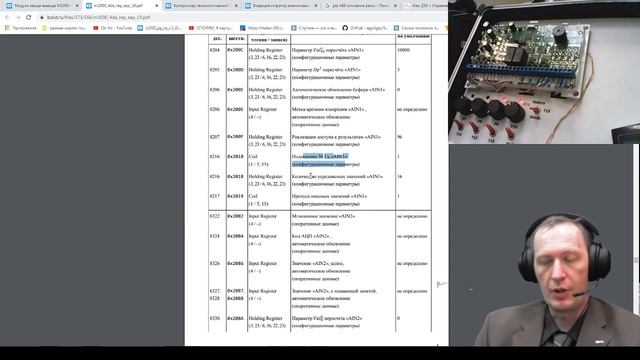The image size is (640, 360).
Task: Open the Контроллер технологический tab
Action: [200, 6]
